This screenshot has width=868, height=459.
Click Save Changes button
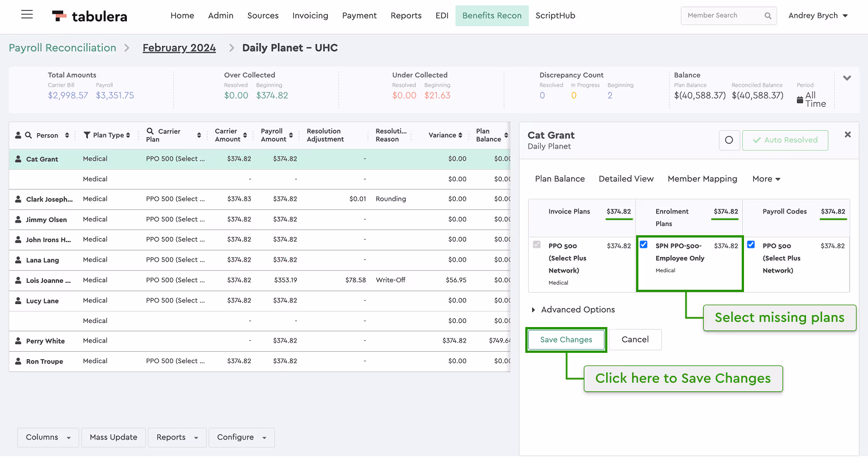tap(566, 340)
